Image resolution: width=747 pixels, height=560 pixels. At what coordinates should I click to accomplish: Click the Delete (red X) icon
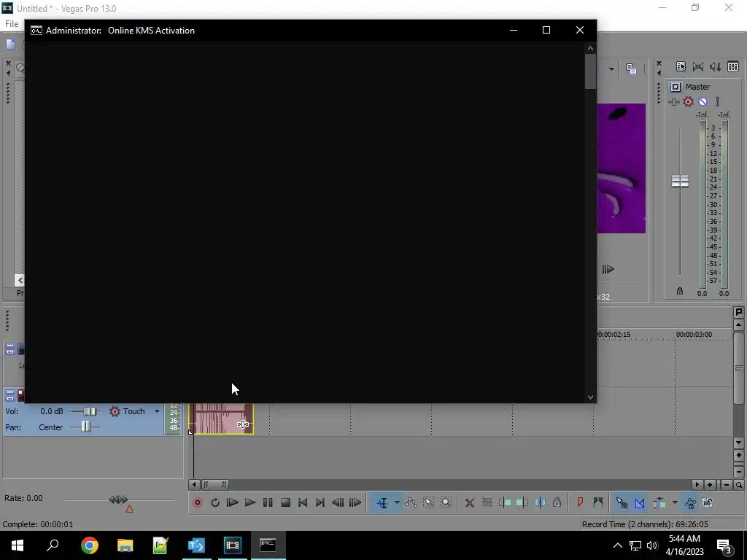point(470,502)
